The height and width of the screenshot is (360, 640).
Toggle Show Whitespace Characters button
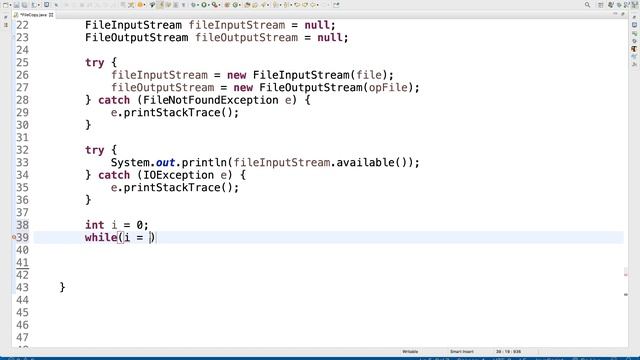(x=184, y=5)
